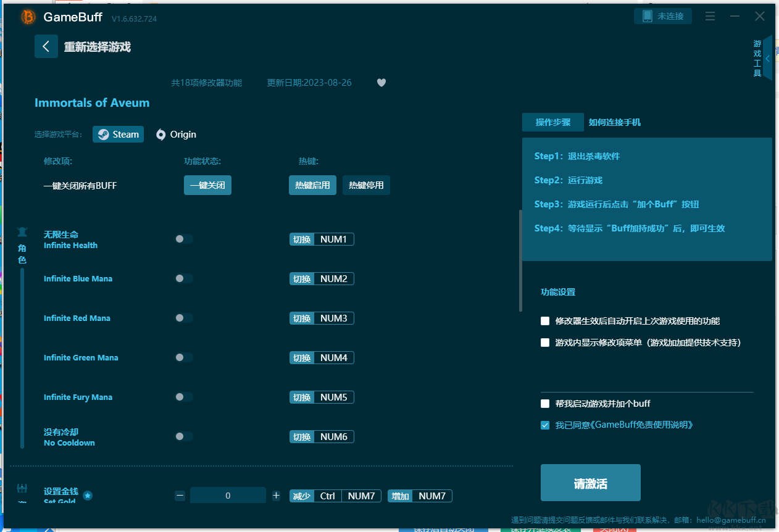Screen dimensions: 779x532
Task: Click the Origin platform logo icon
Action: (x=161, y=135)
